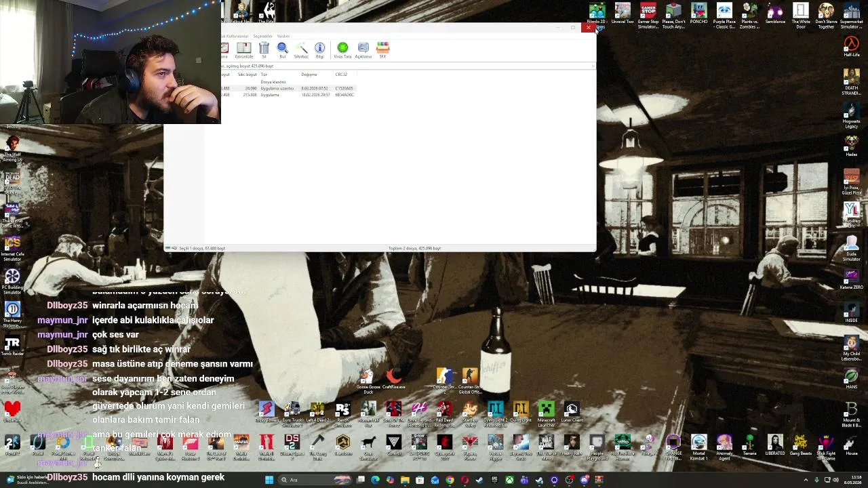The height and width of the screenshot is (488, 868).
Task: Click the Sil trash icon in WinRAR
Action: (264, 49)
